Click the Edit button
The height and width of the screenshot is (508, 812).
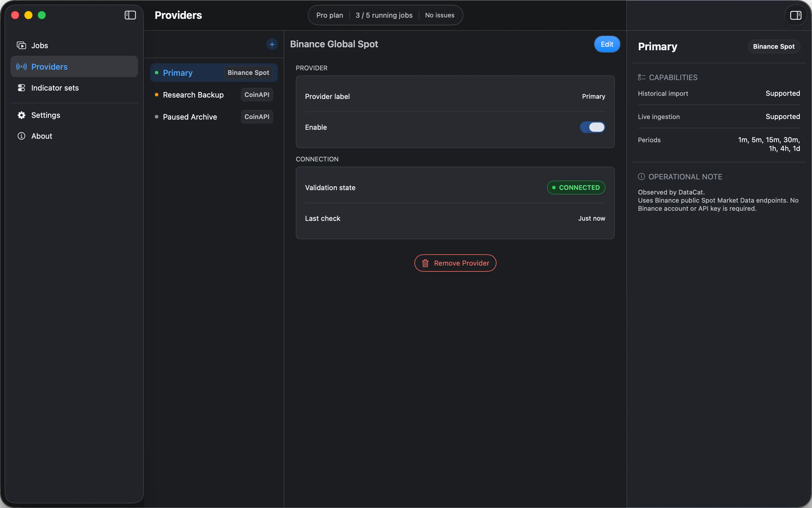click(607, 44)
